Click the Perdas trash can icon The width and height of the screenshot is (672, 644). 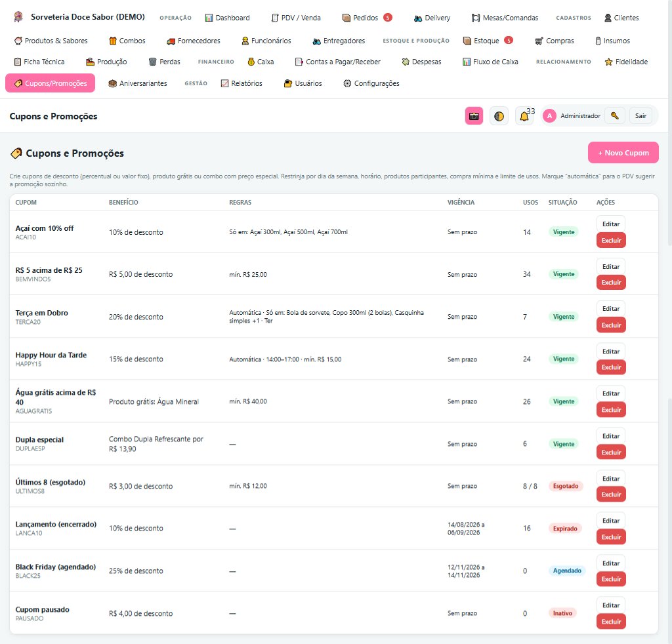click(x=152, y=62)
